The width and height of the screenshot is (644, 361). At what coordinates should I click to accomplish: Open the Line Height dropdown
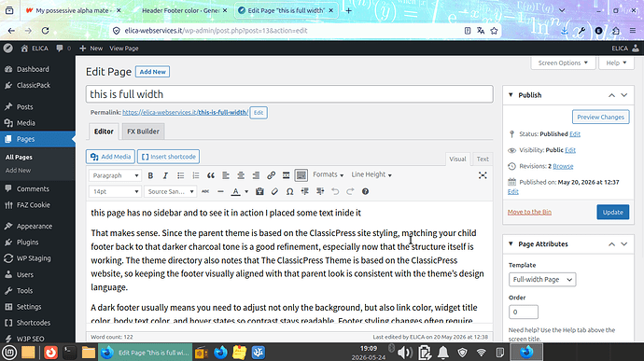[x=371, y=174]
